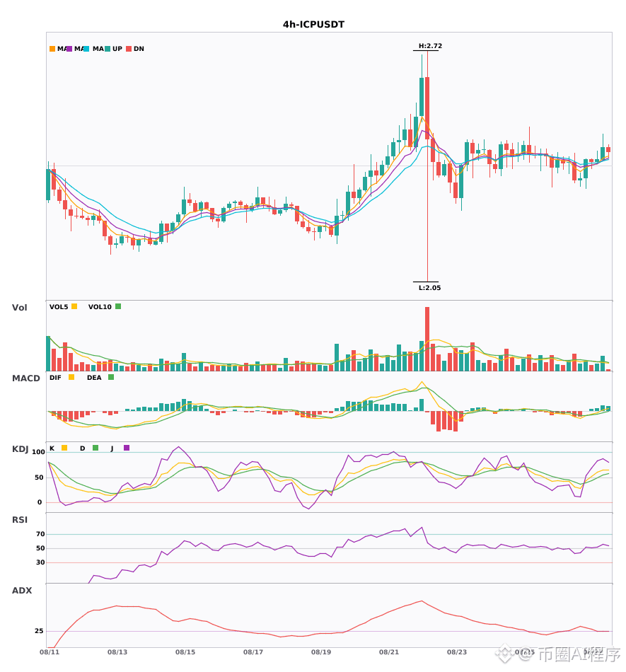Click the 0 value on KDJ axis

pos(40,502)
